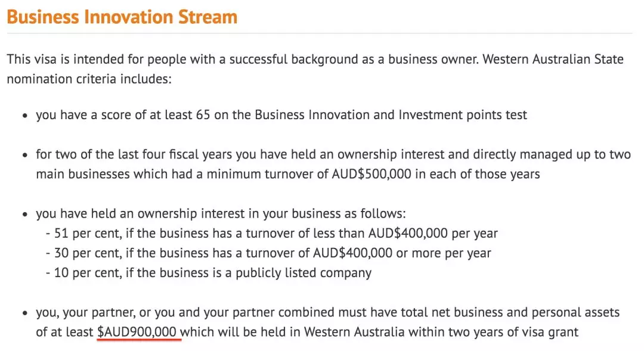Click the underlined $AUD900,000 amount
The image size is (644, 351).
[x=138, y=332]
